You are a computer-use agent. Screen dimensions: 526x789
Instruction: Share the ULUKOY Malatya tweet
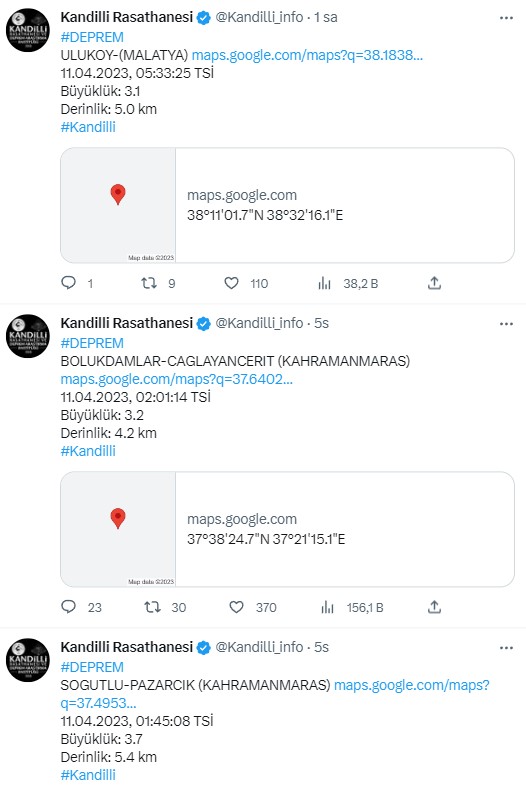click(434, 283)
